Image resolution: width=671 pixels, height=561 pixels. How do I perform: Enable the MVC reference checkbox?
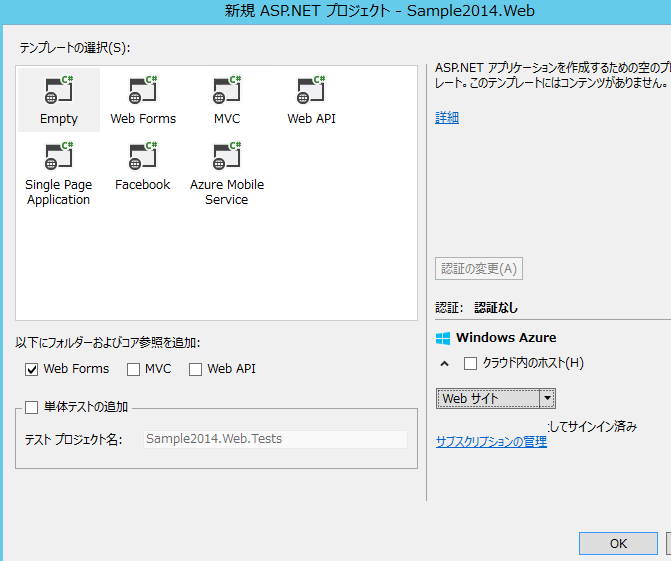pyautogui.click(x=133, y=369)
